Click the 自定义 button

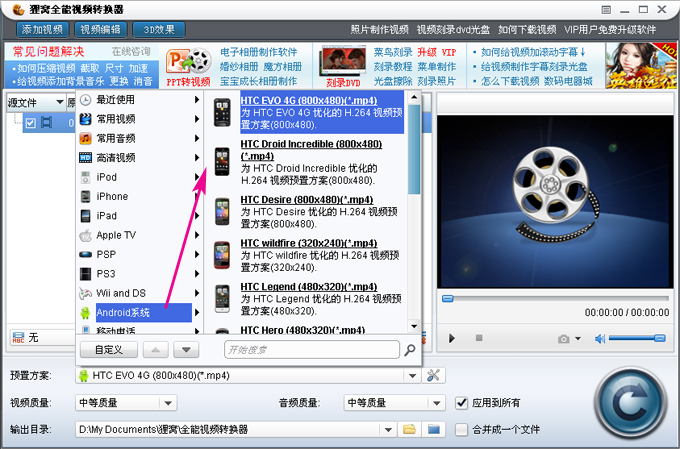point(109,350)
